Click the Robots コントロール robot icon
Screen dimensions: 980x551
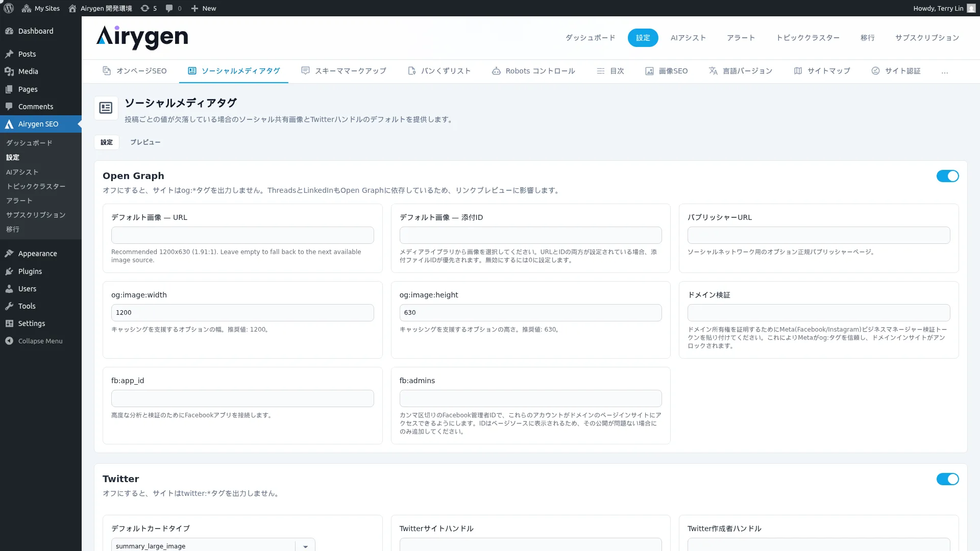click(x=496, y=71)
